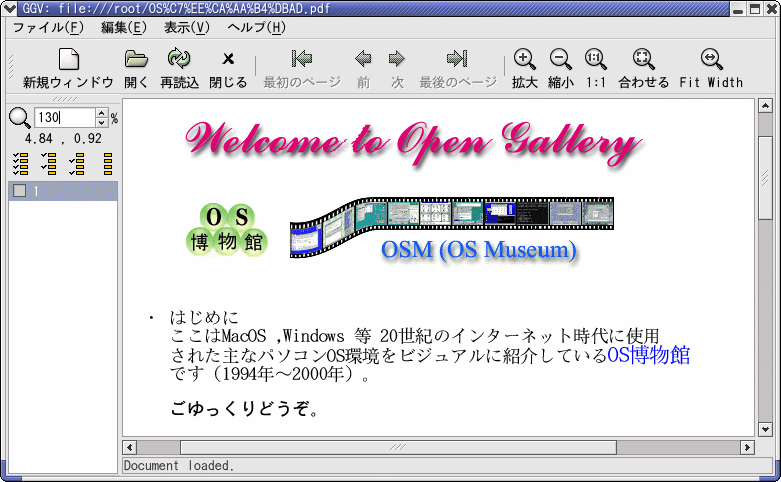Click the scroll left arrow
The width and height of the screenshot is (781, 482).
[x=130, y=447]
